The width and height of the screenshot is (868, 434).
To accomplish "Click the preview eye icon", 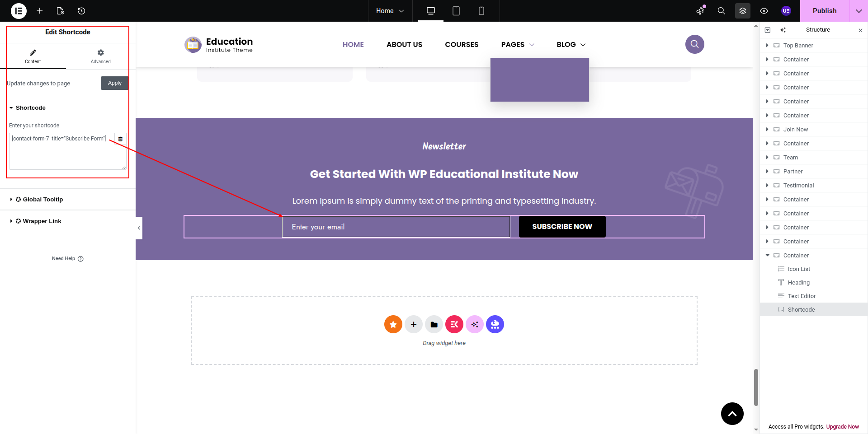I will click(764, 11).
